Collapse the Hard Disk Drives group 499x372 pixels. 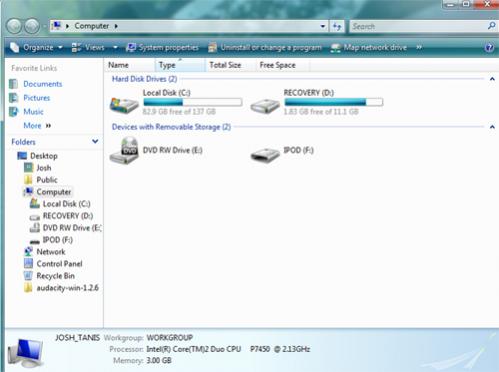492,79
